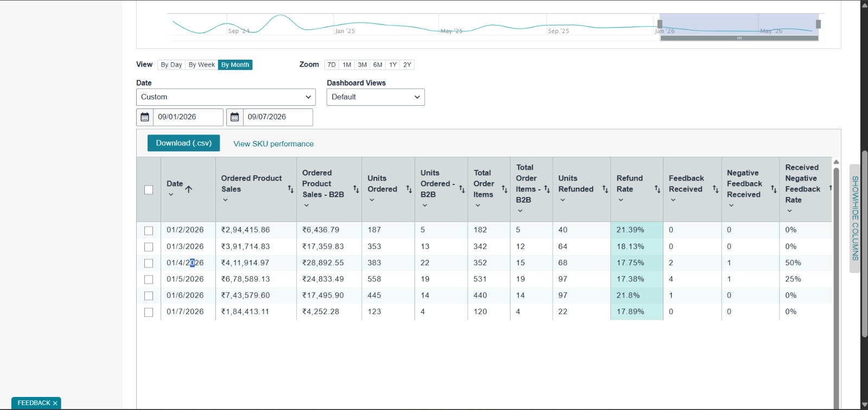This screenshot has width=868, height=410.
Task: Select the 01/7/2026 row checkbox
Action: tap(149, 312)
